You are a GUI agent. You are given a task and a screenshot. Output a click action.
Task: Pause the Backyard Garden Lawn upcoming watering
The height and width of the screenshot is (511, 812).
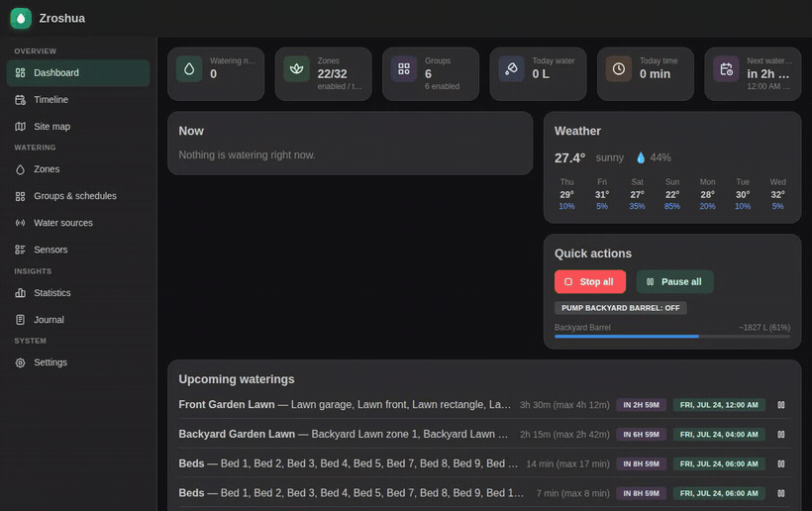coord(781,435)
